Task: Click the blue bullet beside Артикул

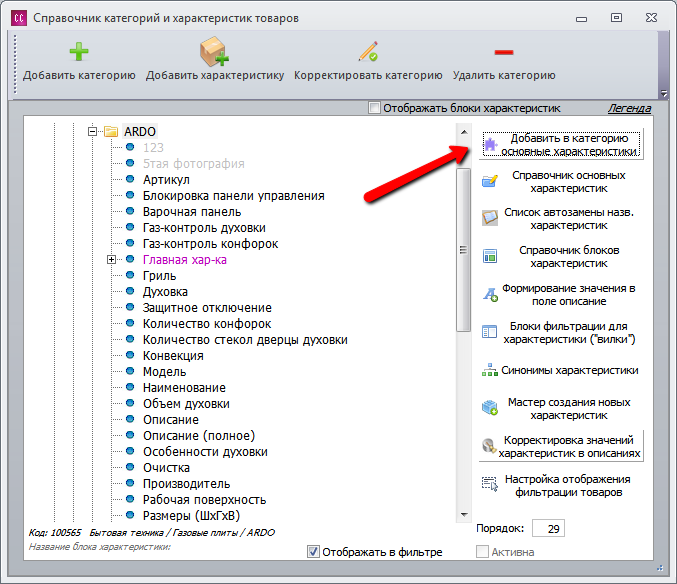Action: pos(130,179)
